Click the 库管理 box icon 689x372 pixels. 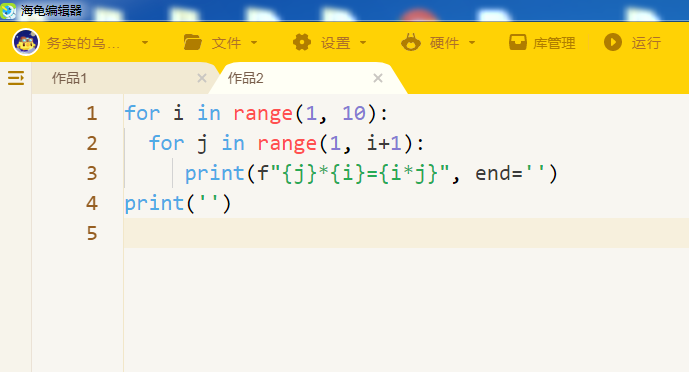pyautogui.click(x=518, y=43)
